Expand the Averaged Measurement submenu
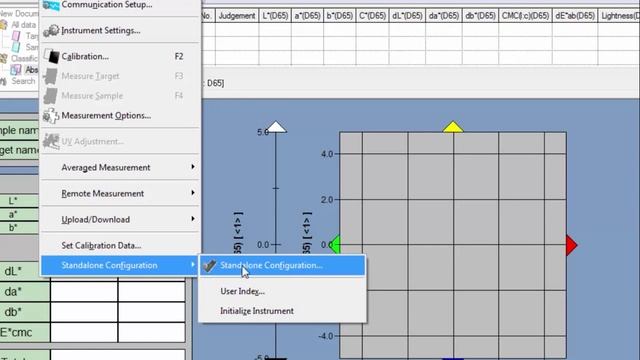The image size is (640, 360). click(x=120, y=167)
